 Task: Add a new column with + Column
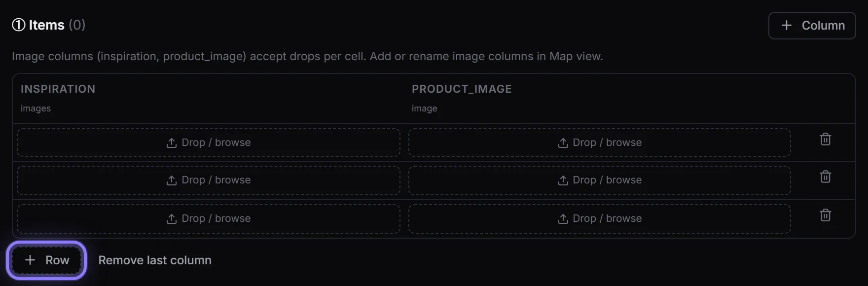pos(812,26)
